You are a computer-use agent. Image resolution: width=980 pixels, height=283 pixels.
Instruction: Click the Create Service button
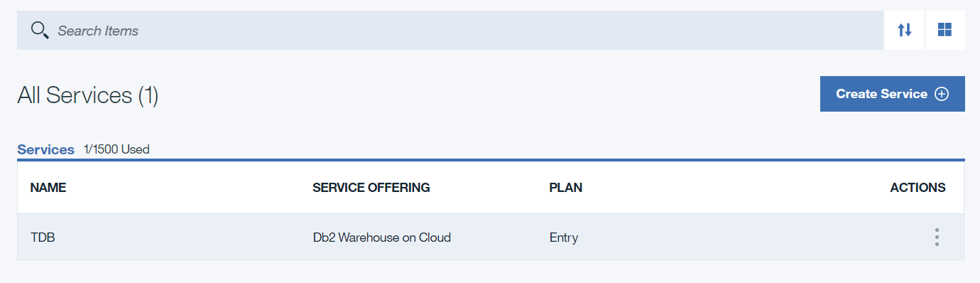[x=892, y=94]
